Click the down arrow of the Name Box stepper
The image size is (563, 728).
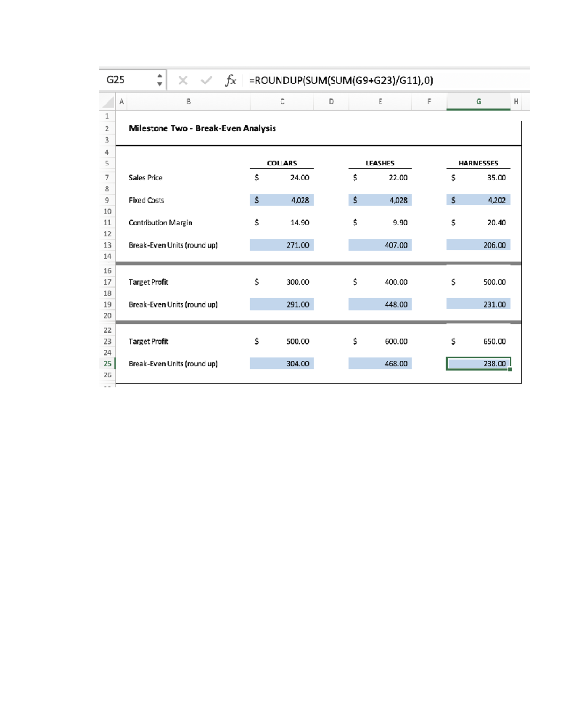[x=160, y=83]
